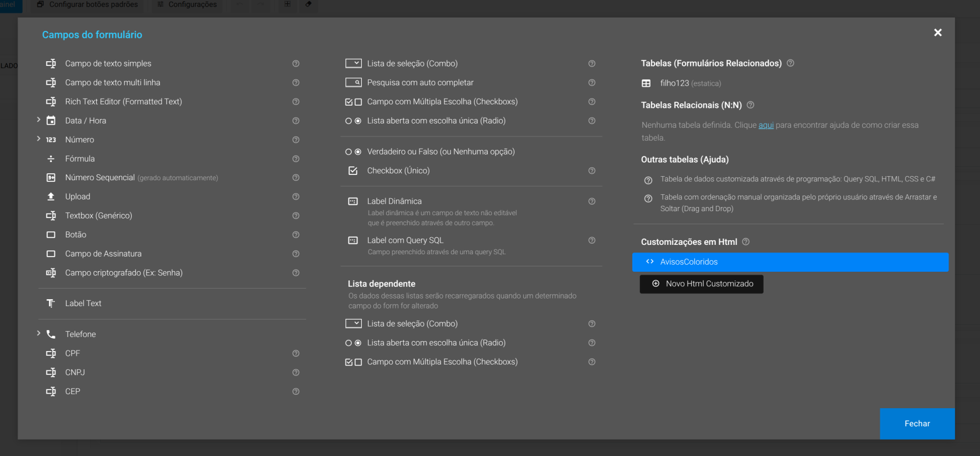Open the 'aqui' help link
This screenshot has width=980, height=456.
tap(766, 125)
